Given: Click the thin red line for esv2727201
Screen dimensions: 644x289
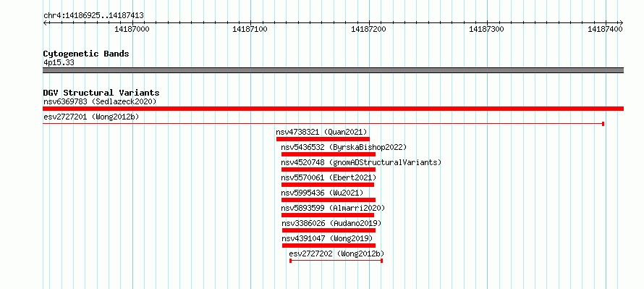Looking at the screenshot, I should 323,123.
